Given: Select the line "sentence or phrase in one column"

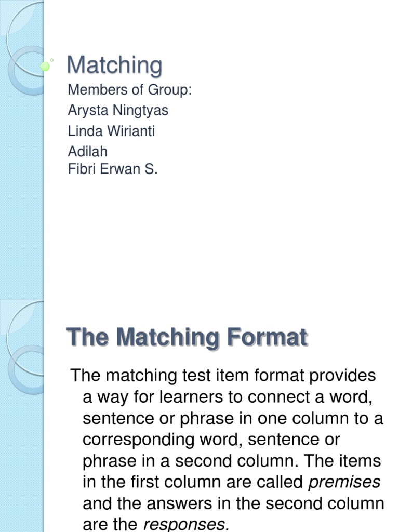Looking at the screenshot, I should click(232, 418).
